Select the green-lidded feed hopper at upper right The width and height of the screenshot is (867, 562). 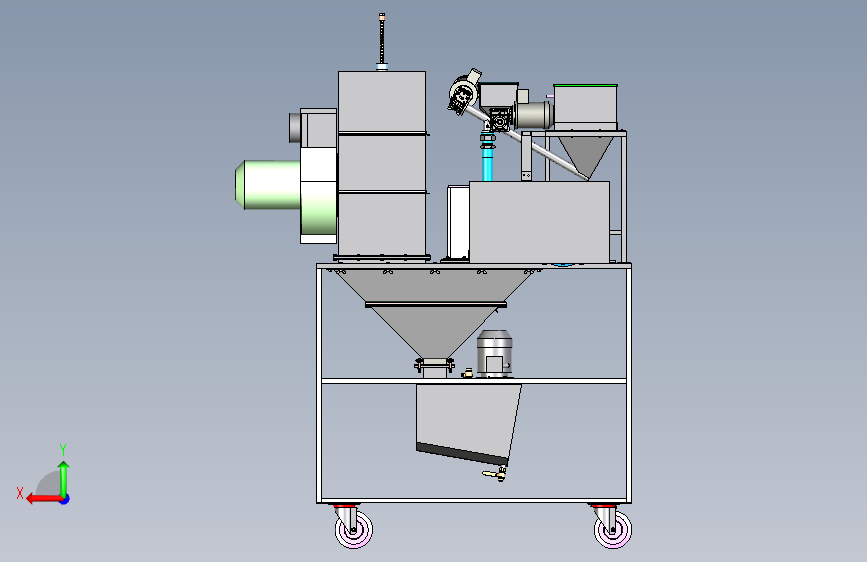tap(586, 107)
